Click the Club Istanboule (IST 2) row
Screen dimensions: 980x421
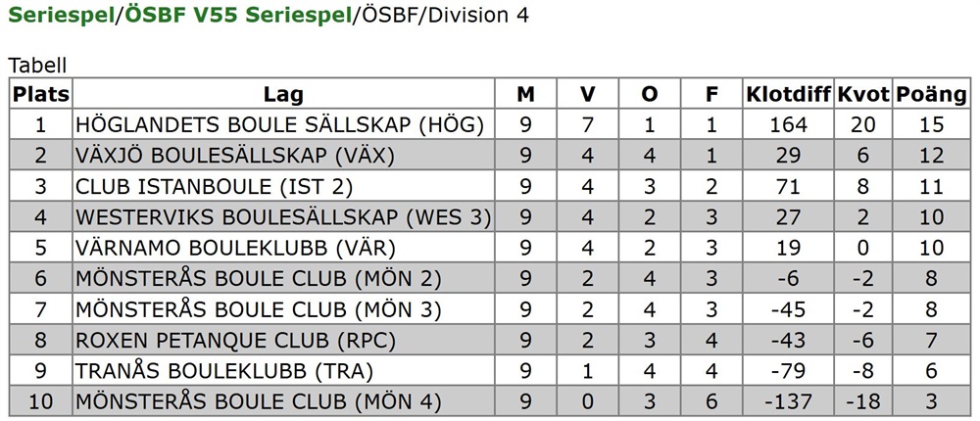(x=214, y=187)
